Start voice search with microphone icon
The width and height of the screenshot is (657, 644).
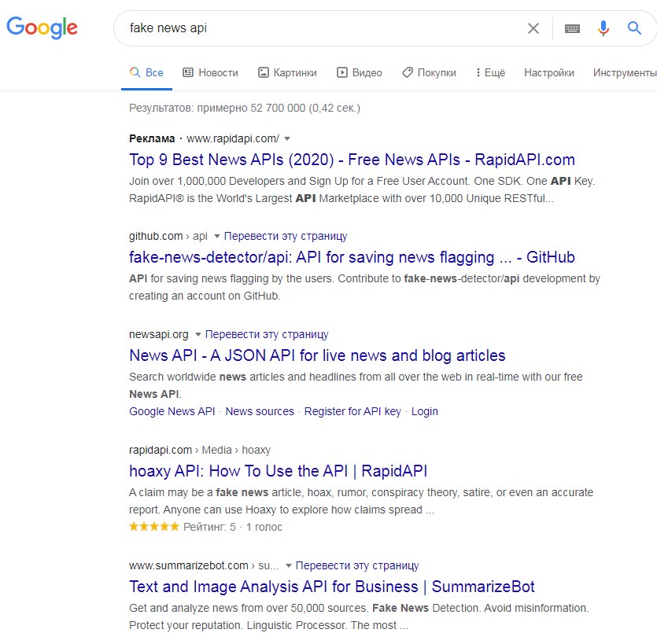coord(603,28)
